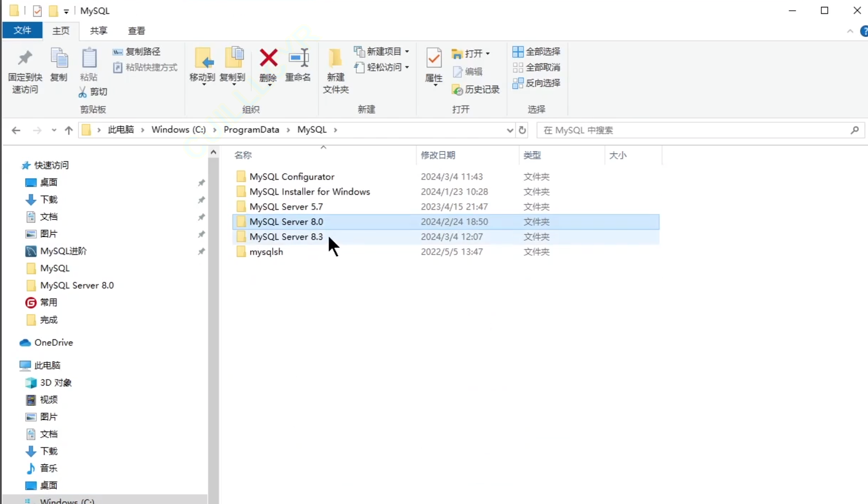
Task: Select the MySQL Server 8.3 folder
Action: tap(446, 236)
